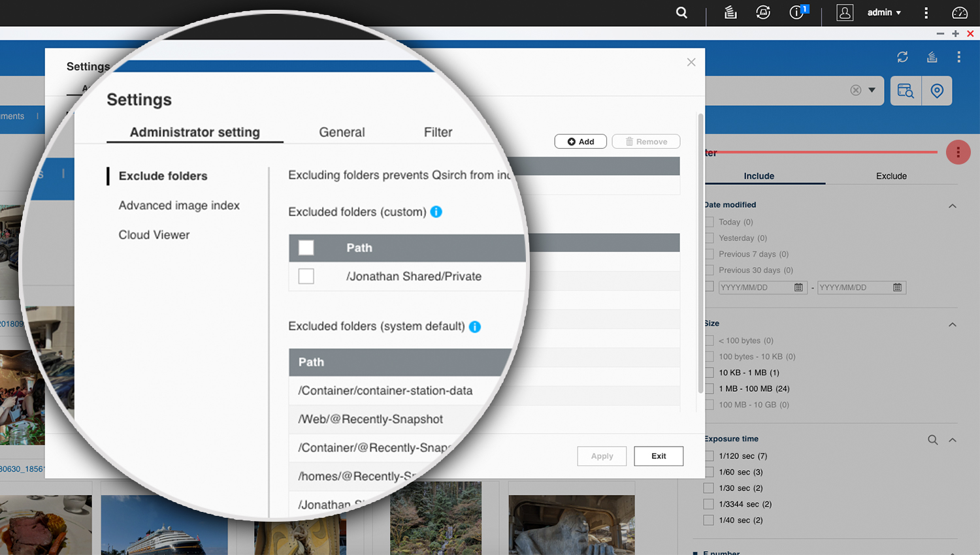Check the 1/120 sec exposure checkbox
This screenshot has width=980, height=555.
click(709, 456)
